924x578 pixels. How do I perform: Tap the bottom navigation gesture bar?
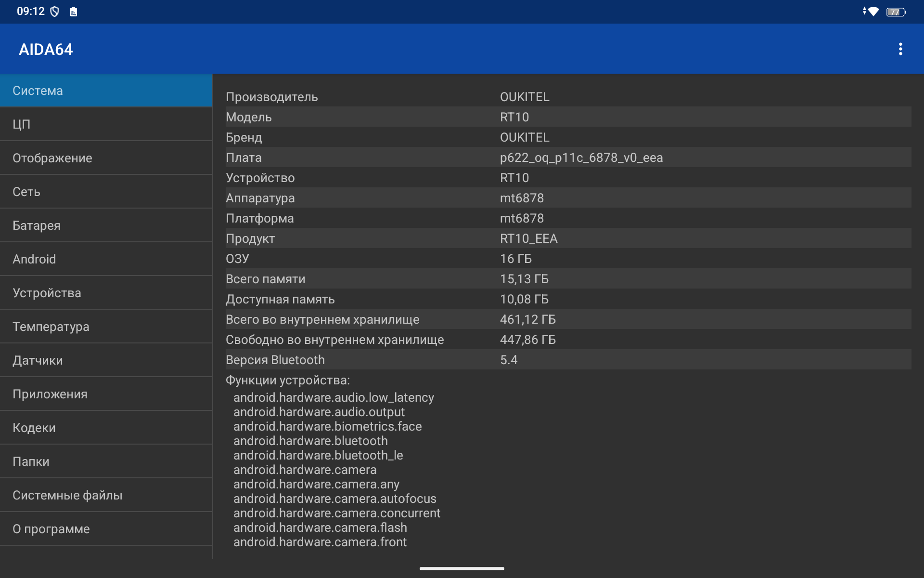click(462, 568)
